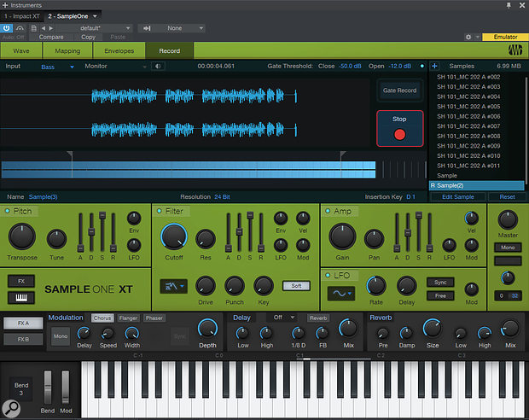Toggle the filter Soft button
The height and width of the screenshot is (420, 529).
click(x=296, y=286)
